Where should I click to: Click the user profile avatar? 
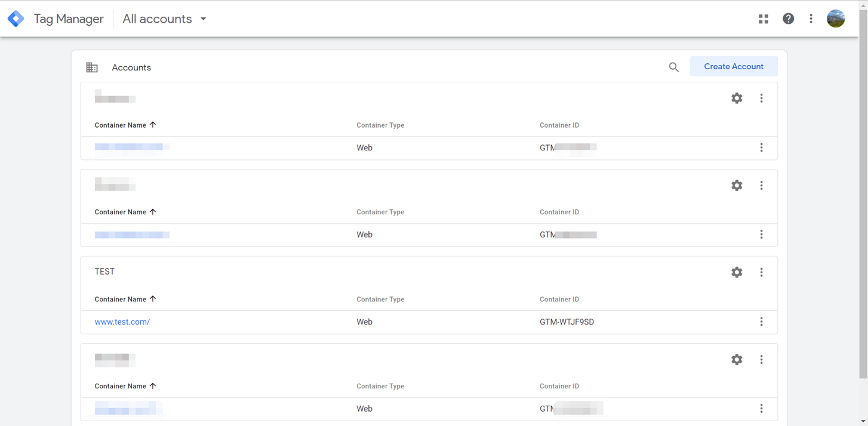pyautogui.click(x=836, y=18)
